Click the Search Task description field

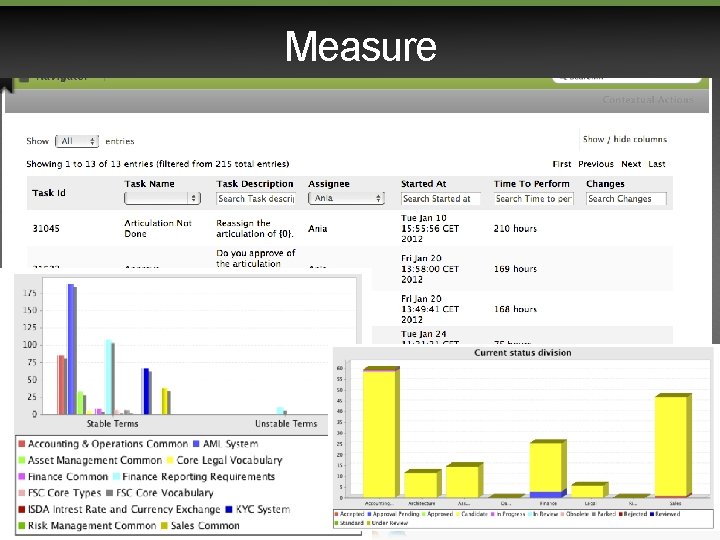[x=255, y=199]
